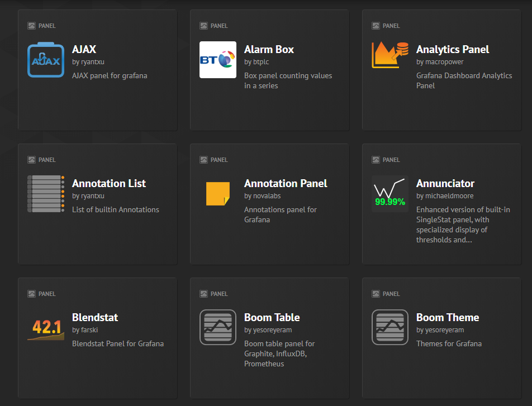
Task: Click the small panel type icon on Blendstat card
Action: [31, 294]
